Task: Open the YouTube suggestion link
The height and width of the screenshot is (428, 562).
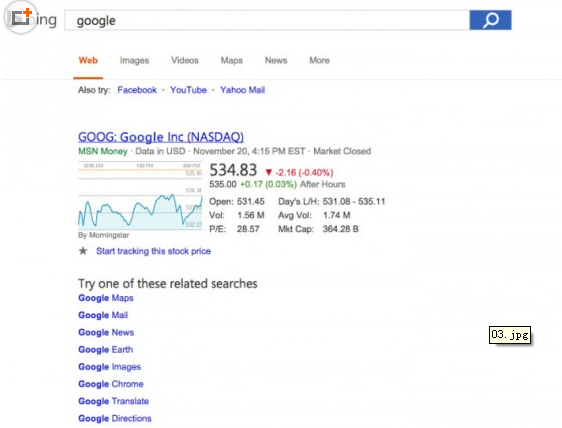Action: click(x=188, y=90)
